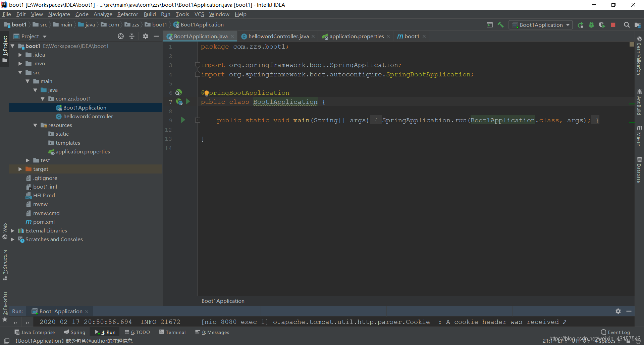Close the Boot1Application.java editor tab

coord(232,37)
